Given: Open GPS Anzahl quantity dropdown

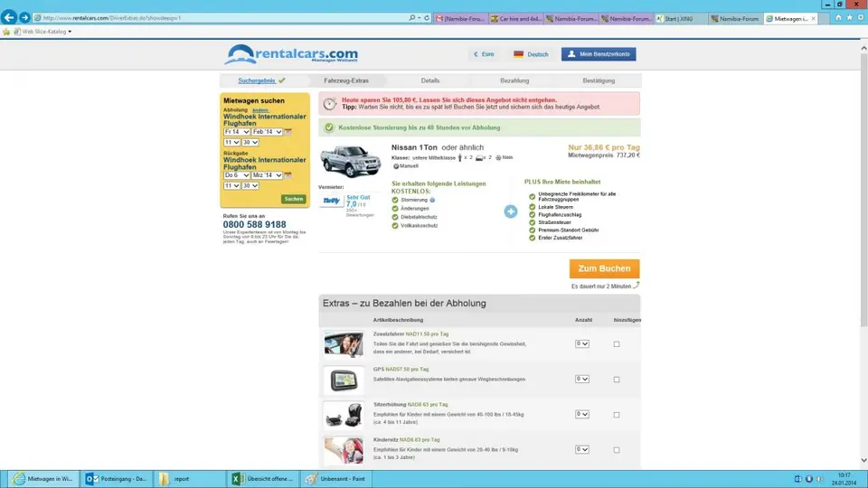Looking at the screenshot, I should point(581,379).
